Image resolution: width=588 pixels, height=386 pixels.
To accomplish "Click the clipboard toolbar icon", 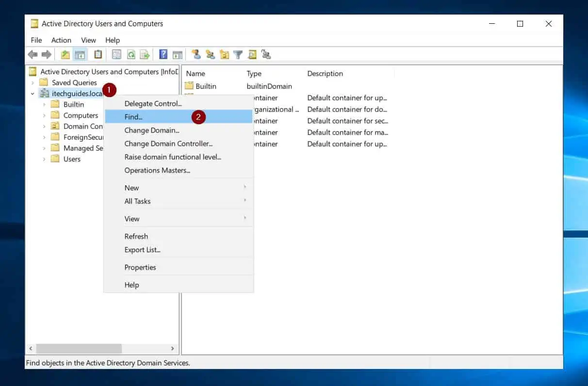I will click(98, 55).
